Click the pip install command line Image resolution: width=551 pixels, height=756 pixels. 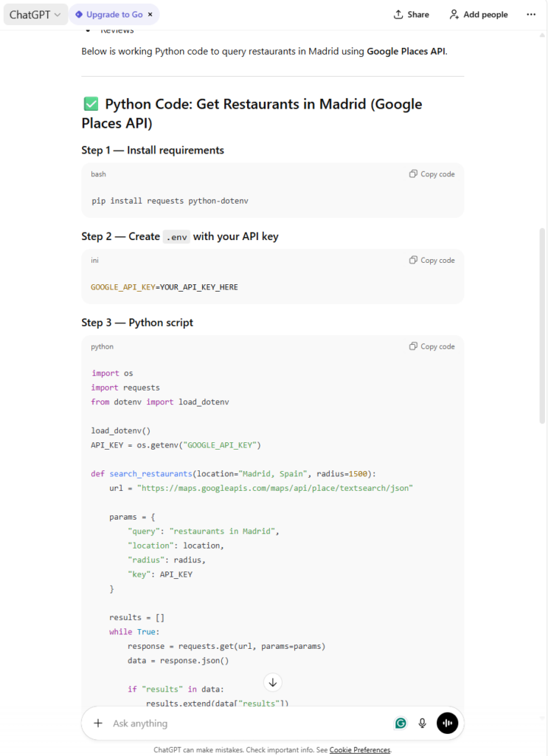click(x=175, y=201)
